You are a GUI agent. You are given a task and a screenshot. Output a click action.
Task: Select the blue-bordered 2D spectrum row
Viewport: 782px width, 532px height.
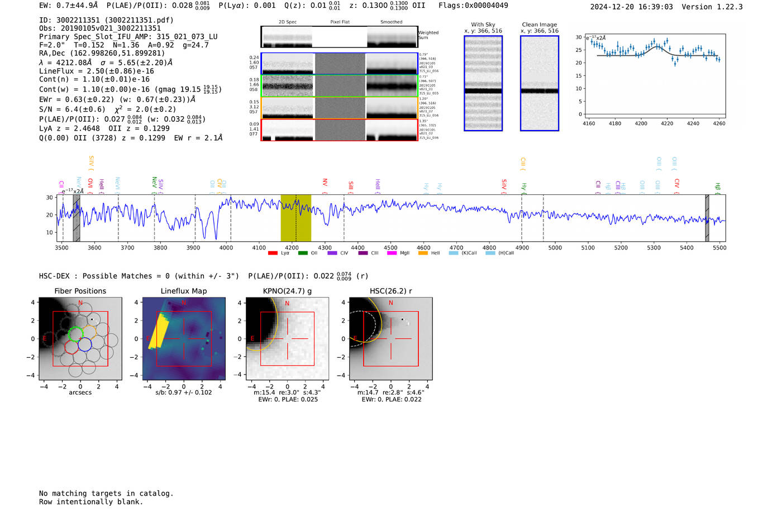tap(339, 64)
